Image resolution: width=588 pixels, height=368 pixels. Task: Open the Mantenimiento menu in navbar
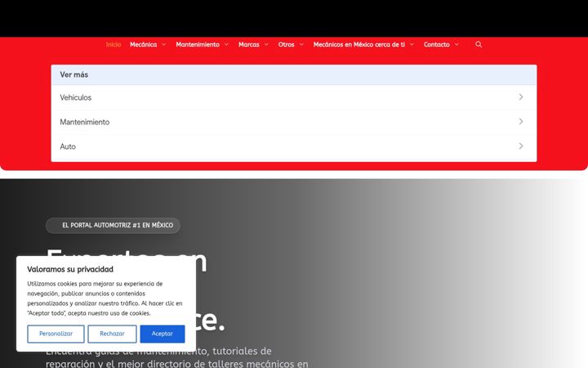click(x=198, y=44)
